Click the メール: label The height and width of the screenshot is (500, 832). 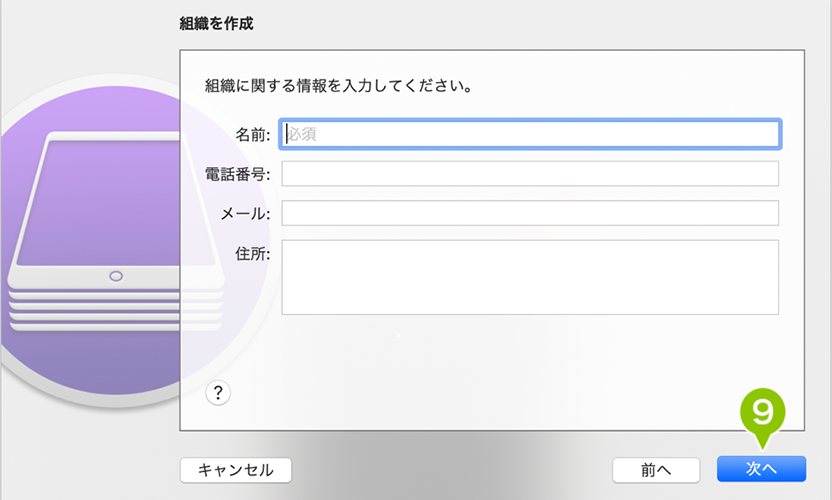(x=245, y=214)
